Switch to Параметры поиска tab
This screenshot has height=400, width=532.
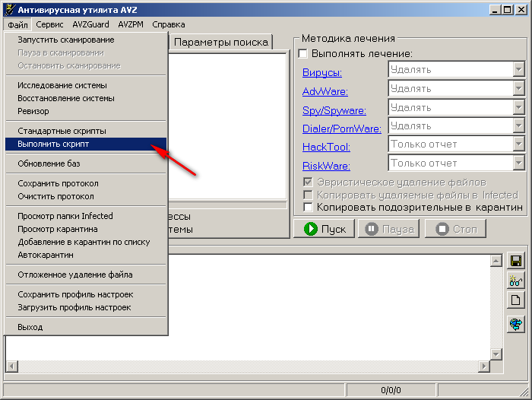(x=220, y=43)
